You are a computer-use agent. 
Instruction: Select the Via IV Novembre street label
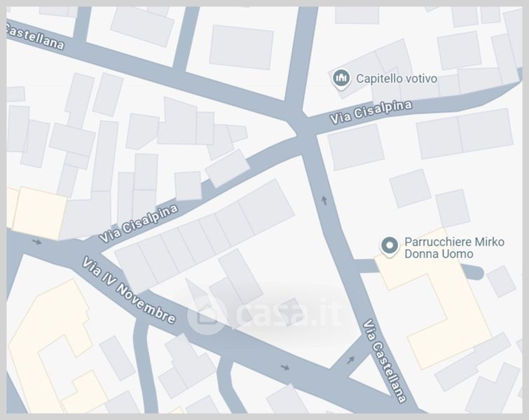tap(129, 290)
